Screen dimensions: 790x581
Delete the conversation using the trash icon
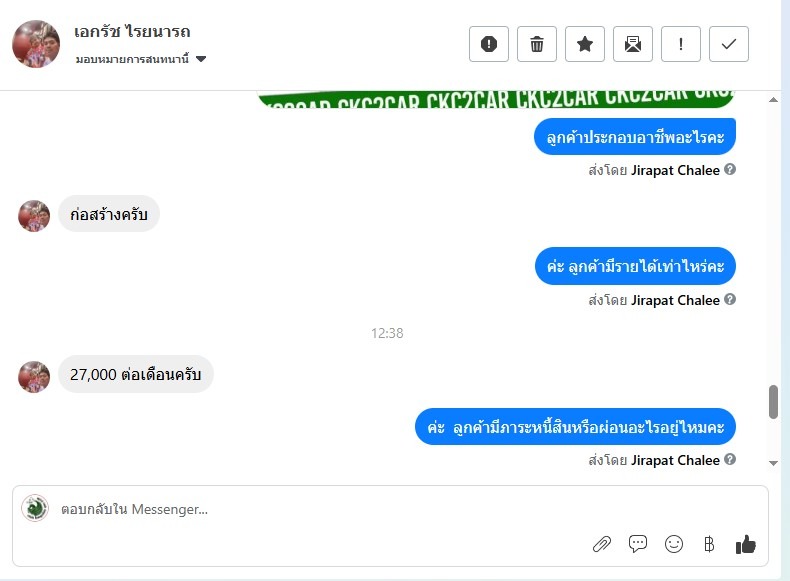point(537,44)
